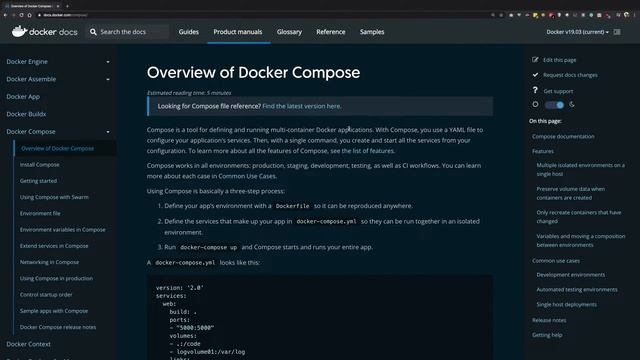This screenshot has height=360, width=640.
Task: Collapse the Docker Compose section arrow
Action: click(108, 132)
